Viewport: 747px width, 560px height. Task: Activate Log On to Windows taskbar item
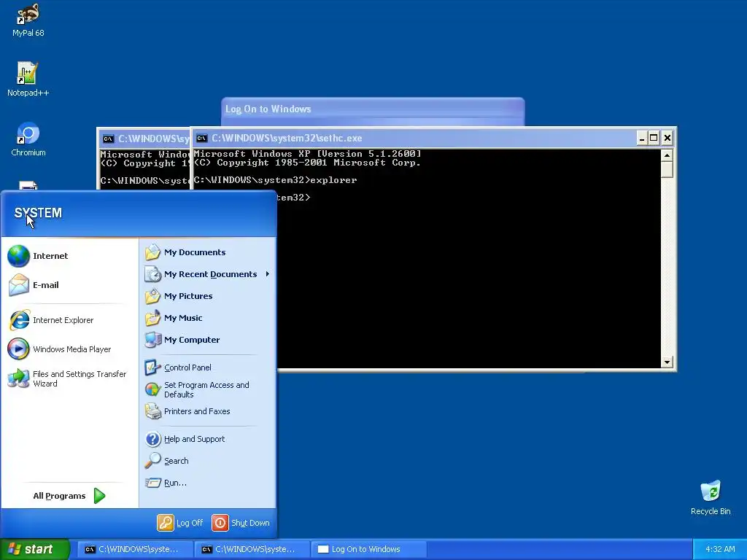click(368, 549)
